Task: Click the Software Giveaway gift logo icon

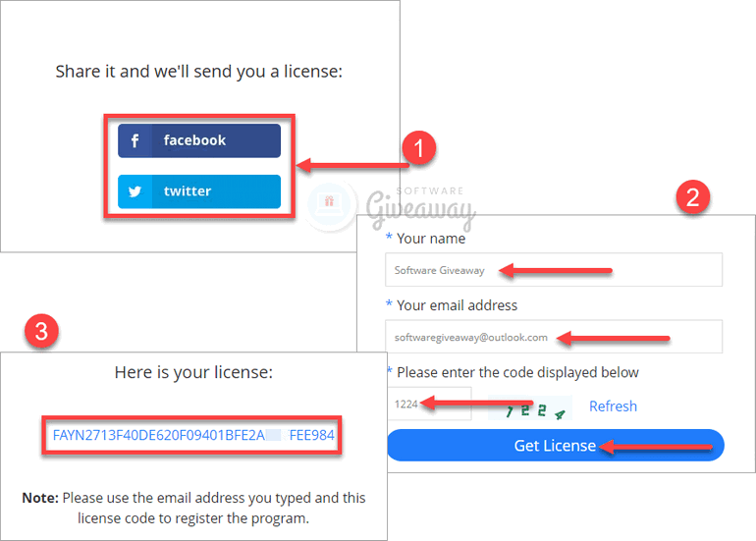Action: [x=330, y=203]
